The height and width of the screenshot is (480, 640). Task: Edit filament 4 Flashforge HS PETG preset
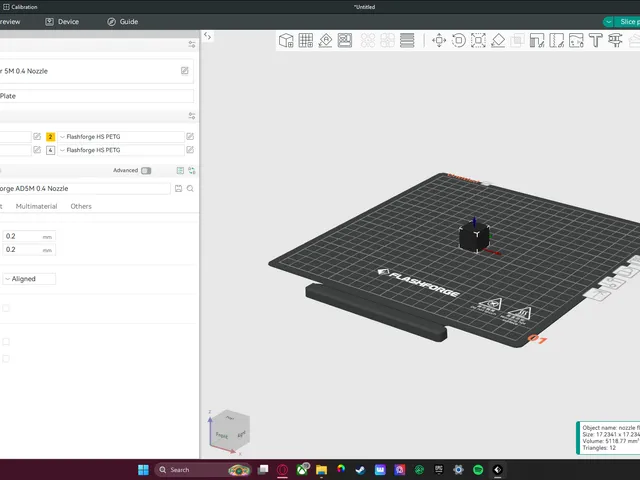click(190, 150)
